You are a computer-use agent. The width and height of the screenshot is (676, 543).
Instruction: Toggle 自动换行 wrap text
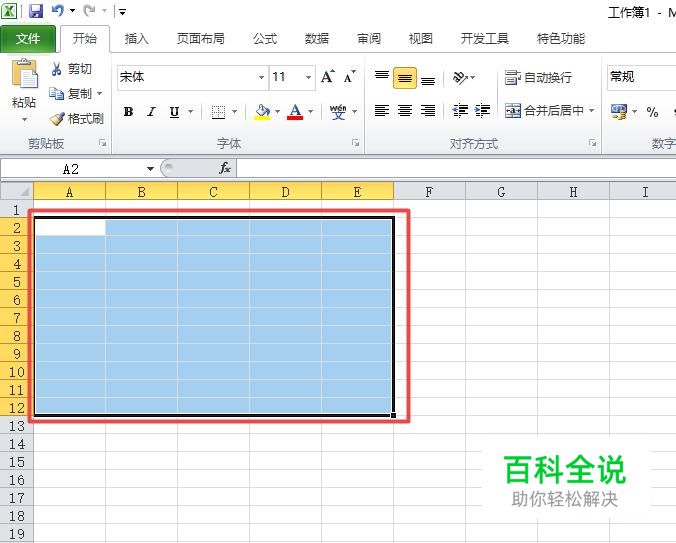(538, 78)
